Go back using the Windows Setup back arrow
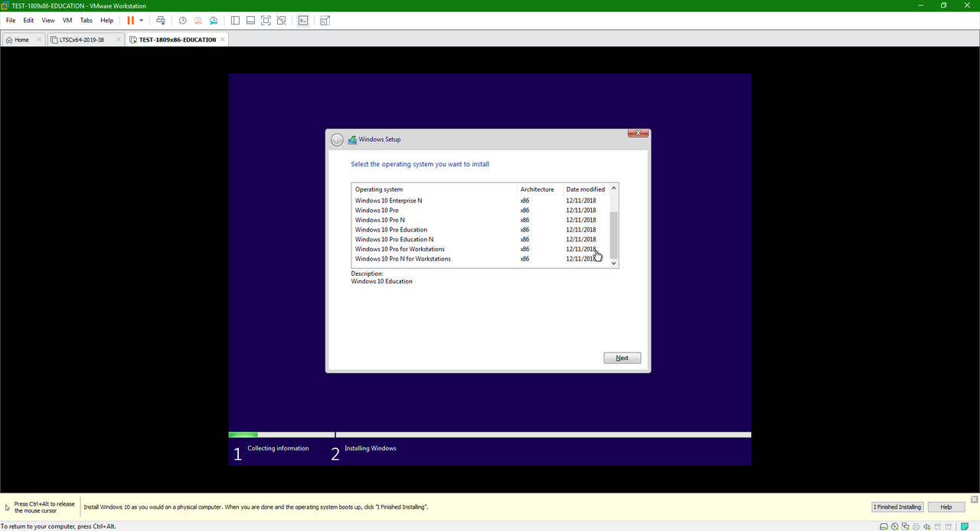Screen dimensions: 980x531 337,139
